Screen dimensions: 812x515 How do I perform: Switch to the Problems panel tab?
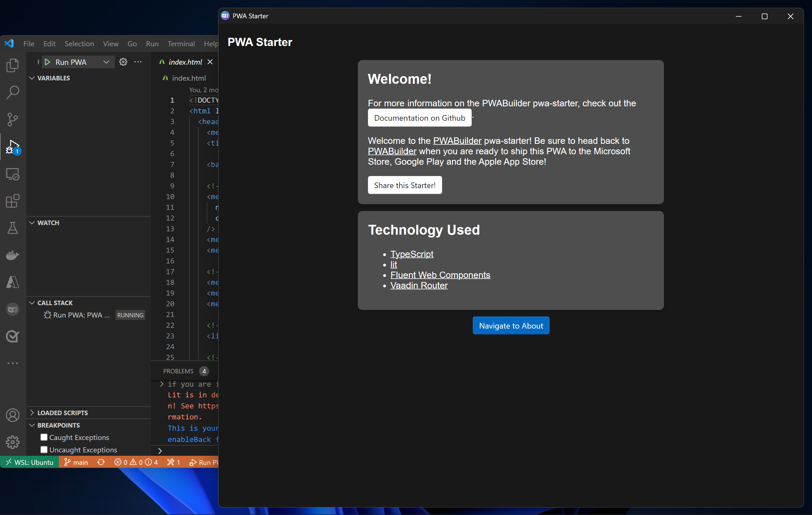point(178,371)
